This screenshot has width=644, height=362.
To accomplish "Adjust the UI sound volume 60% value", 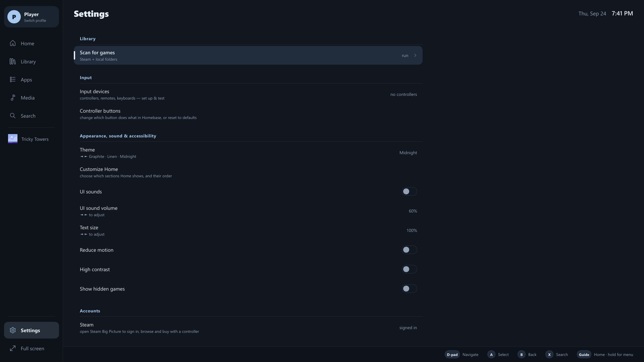I will pos(413,211).
